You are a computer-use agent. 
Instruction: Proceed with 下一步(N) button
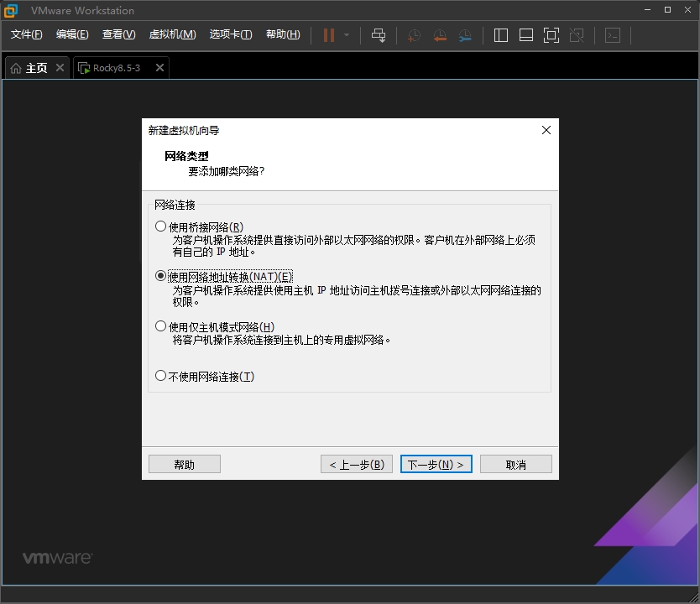coord(436,465)
